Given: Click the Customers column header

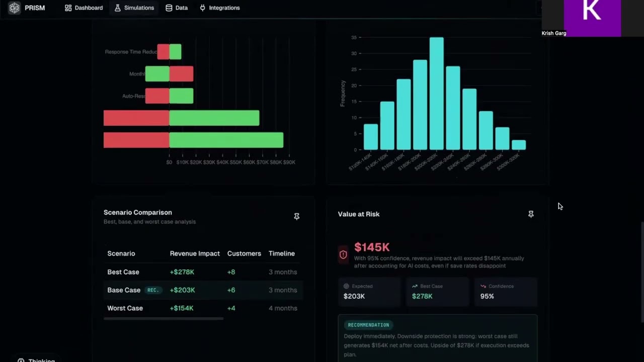Looking at the screenshot, I should click(244, 253).
